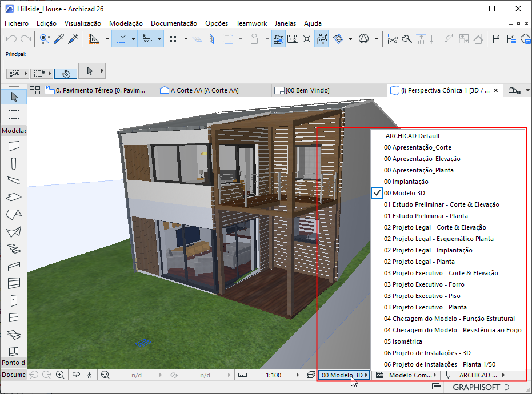Screen dimensions: 532x394
Task: Select the Door tool
Action: point(14,300)
